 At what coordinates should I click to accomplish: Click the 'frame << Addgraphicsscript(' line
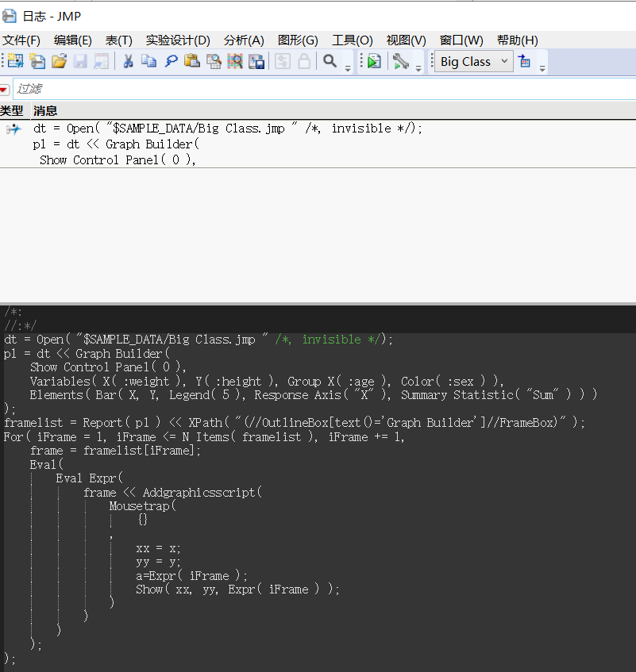pos(172,493)
